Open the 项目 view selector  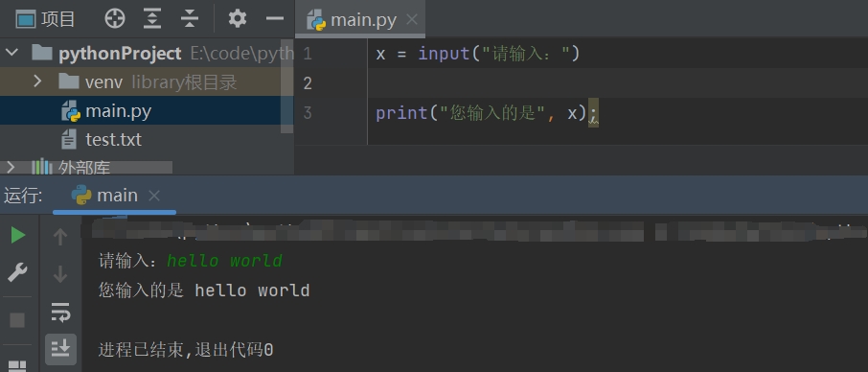click(x=45, y=19)
